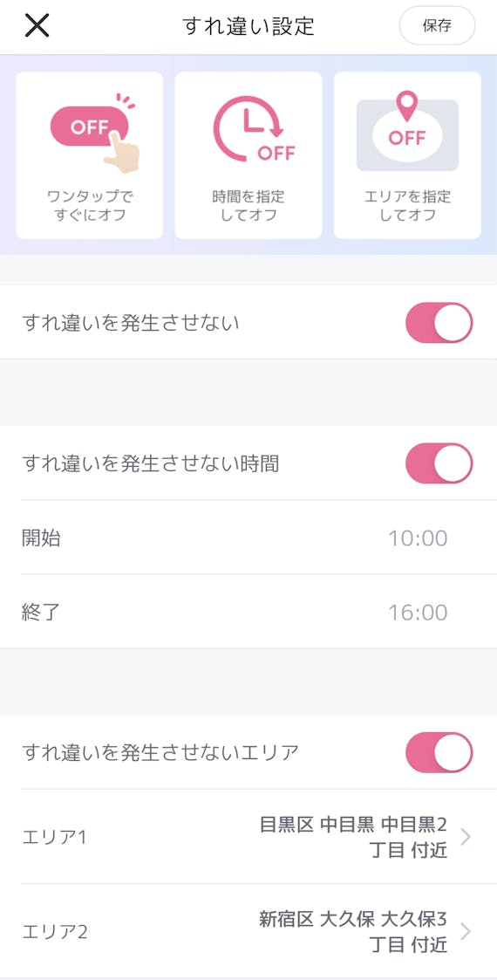
Task: Expand エリア1 chevron arrow
Action: pyautogui.click(x=465, y=837)
